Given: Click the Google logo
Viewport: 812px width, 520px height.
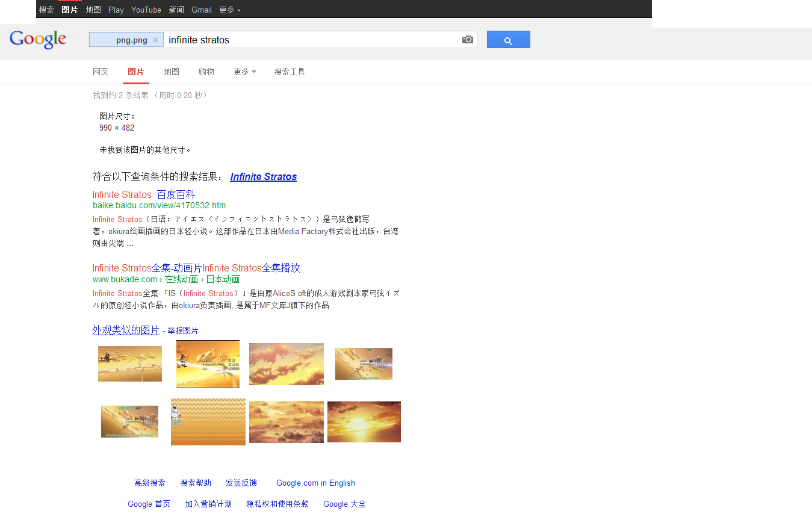Looking at the screenshot, I should [x=37, y=40].
